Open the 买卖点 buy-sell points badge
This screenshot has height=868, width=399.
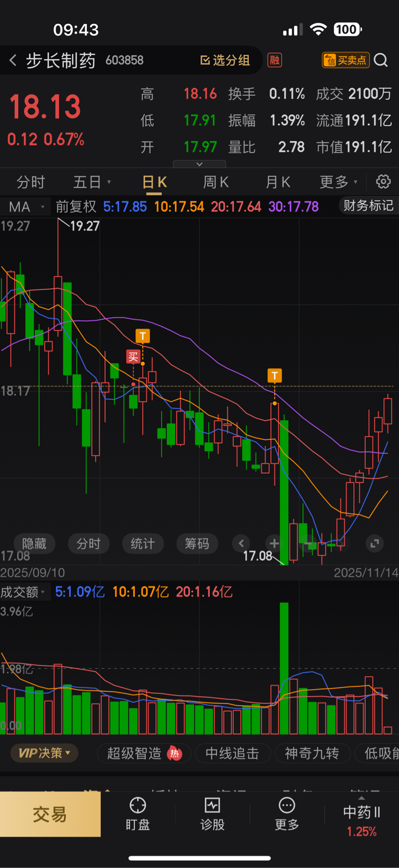tap(345, 60)
